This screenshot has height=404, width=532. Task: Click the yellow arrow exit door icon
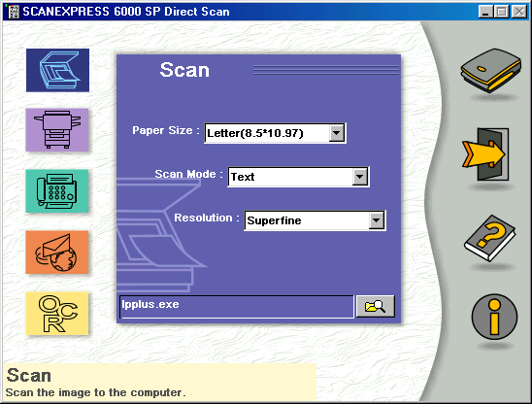[485, 154]
